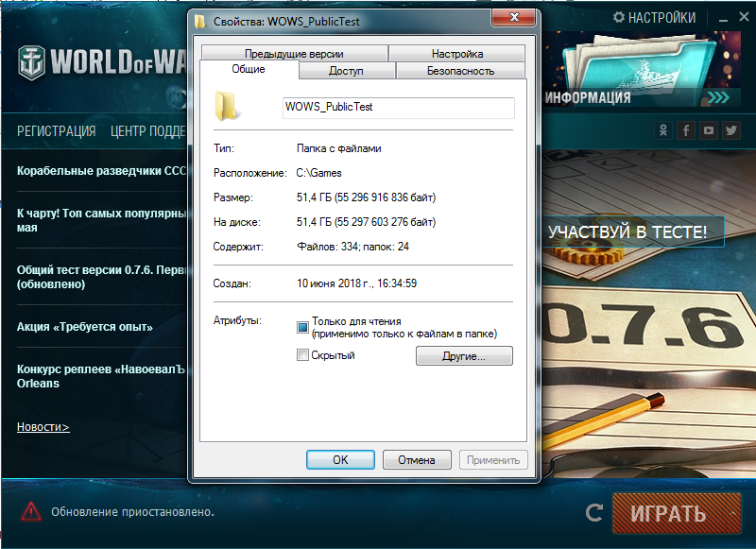Click the folder icon in dialog title bar
The width and height of the screenshot is (756, 549).
coord(199,21)
